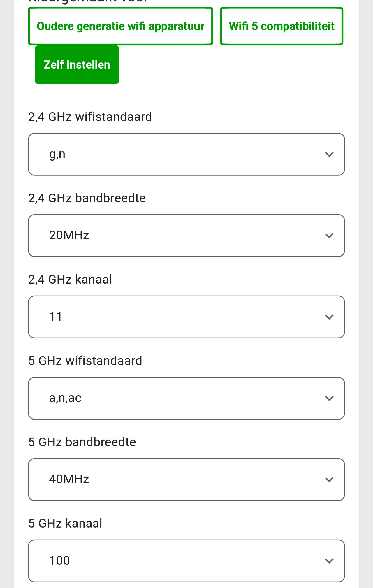373x588 pixels.
Task: Click the '5 GHz kanaal' label
Action: tap(65, 524)
